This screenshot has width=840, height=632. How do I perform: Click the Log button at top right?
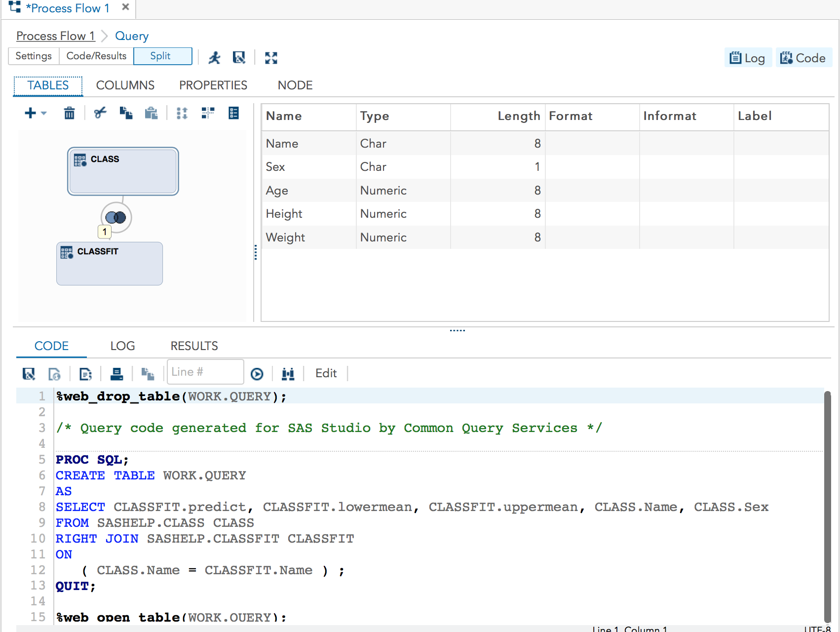[x=747, y=58]
